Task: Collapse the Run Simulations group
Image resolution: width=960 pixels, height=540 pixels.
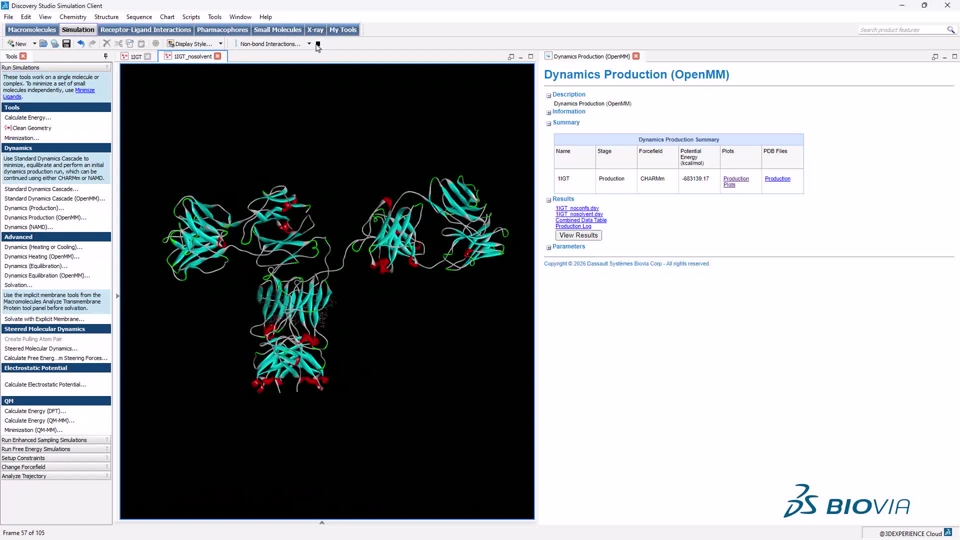Action: 56,67
